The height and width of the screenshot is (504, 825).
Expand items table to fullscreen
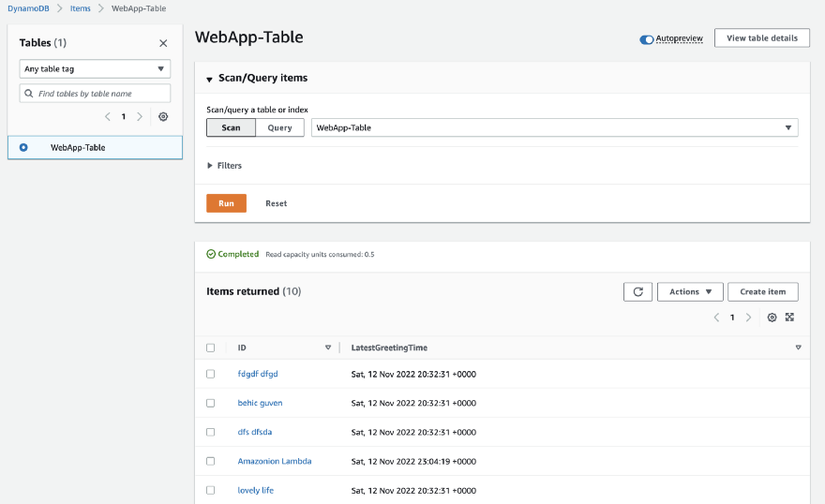point(789,318)
